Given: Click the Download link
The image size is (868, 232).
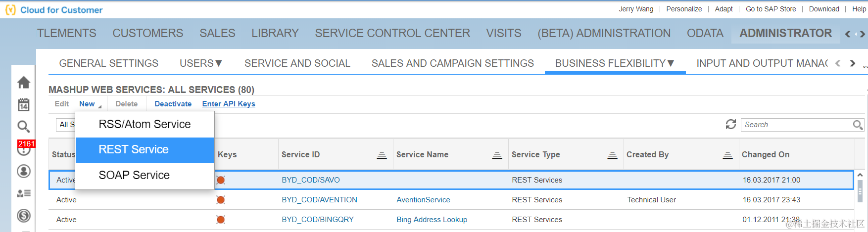Looking at the screenshot, I should pyautogui.click(x=824, y=9).
